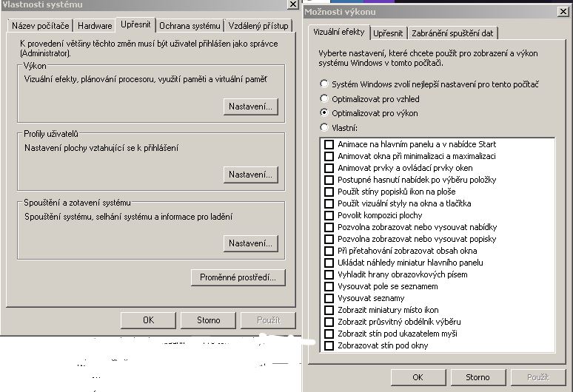Check Zobrazovat stín pod okny
Viewport: 573px width, 392px height.
[x=329, y=345]
